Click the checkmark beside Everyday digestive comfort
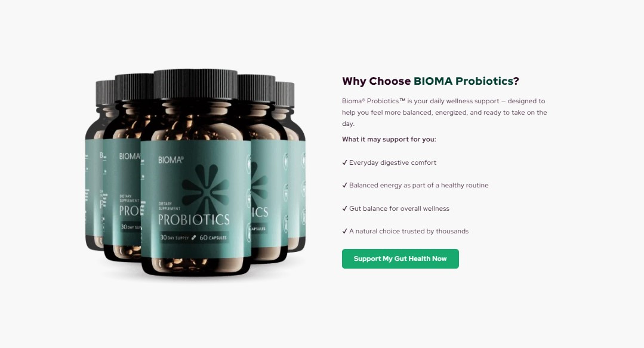Screen dimensions: 644x348 344,163
